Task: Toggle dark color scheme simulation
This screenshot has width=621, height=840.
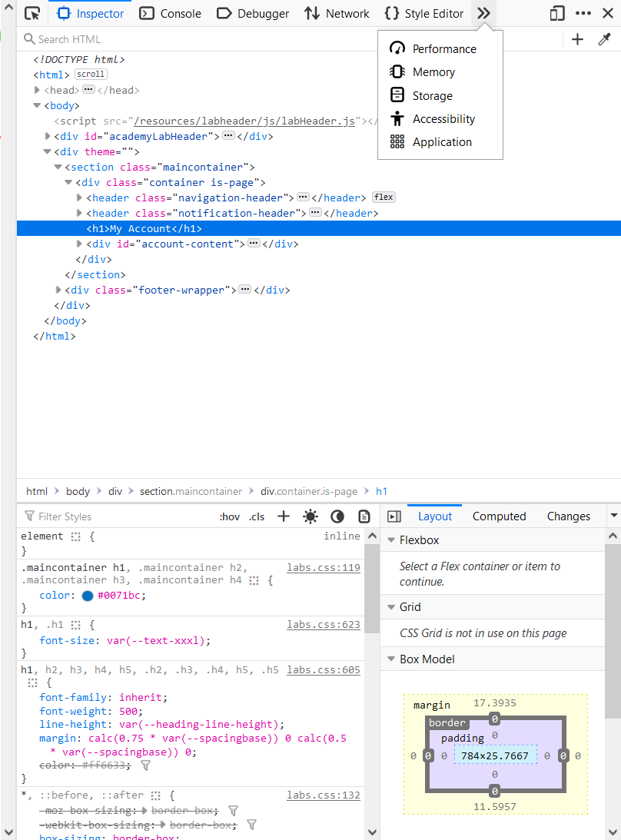Action: coord(337,516)
